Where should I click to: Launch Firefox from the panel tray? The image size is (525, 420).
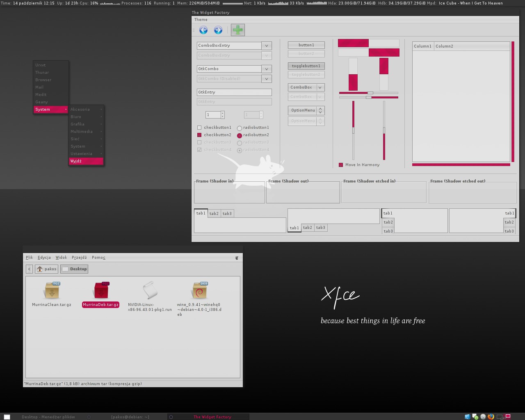(491, 417)
